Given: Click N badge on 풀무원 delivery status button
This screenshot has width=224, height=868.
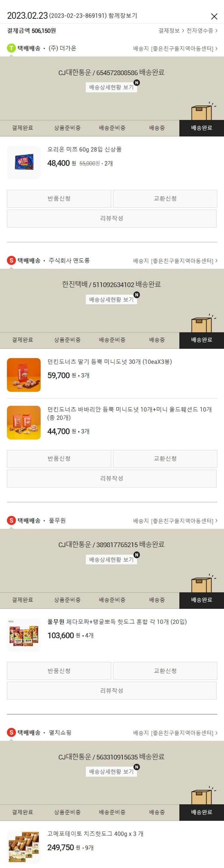Looking at the screenshot, I should [x=136, y=555].
